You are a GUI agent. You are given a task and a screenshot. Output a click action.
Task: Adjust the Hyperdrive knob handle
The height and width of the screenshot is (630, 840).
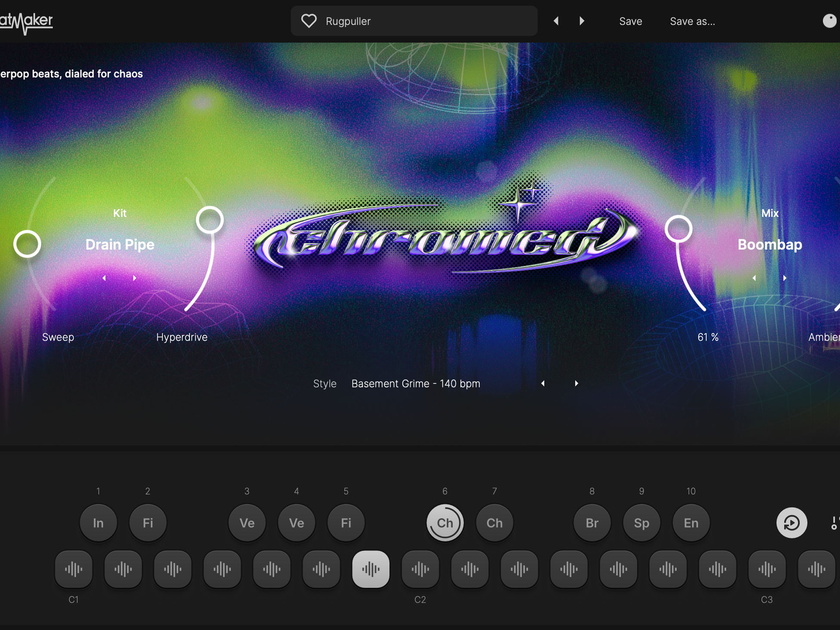[210, 220]
